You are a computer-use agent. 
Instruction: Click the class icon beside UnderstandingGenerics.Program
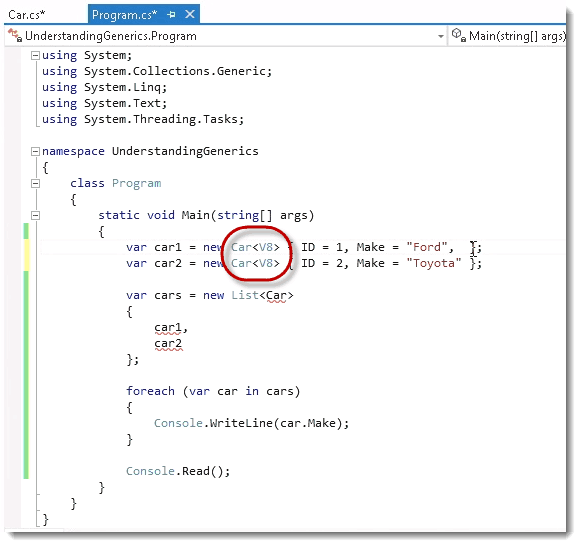coord(15,35)
